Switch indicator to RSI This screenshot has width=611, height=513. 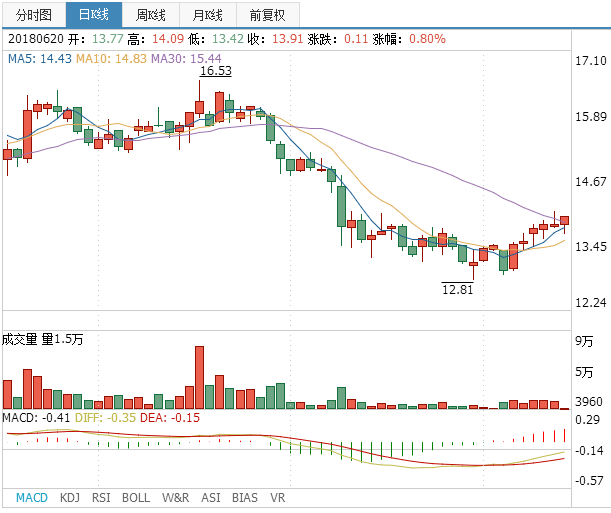coord(101,497)
